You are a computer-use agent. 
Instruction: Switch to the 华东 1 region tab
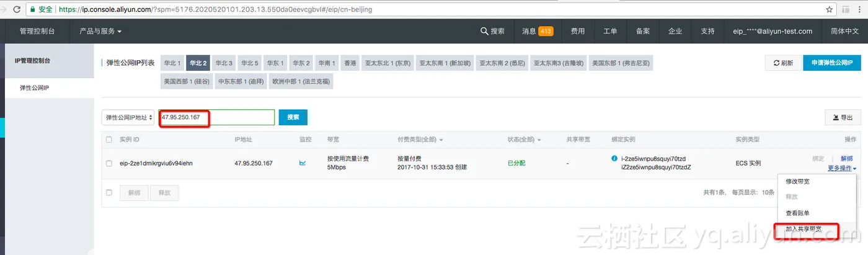point(275,63)
